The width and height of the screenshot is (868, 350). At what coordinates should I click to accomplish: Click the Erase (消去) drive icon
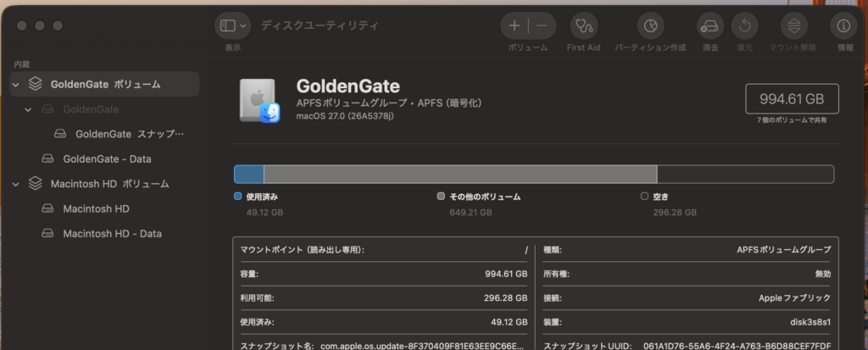pyautogui.click(x=710, y=25)
